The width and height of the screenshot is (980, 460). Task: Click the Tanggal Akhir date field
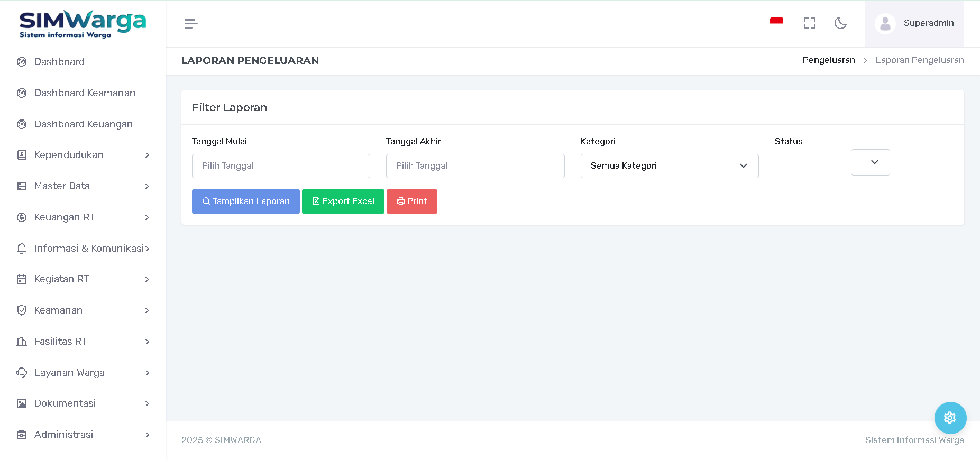pyautogui.click(x=475, y=166)
